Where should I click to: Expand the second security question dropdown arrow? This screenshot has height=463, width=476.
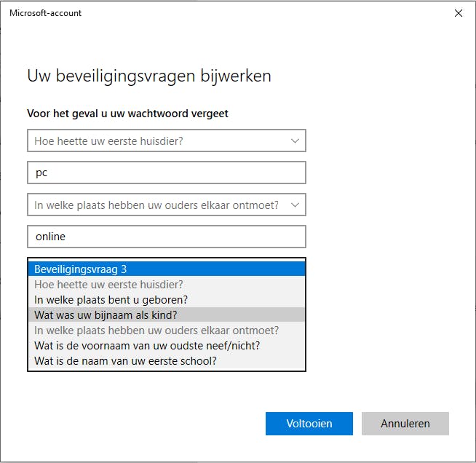point(295,205)
